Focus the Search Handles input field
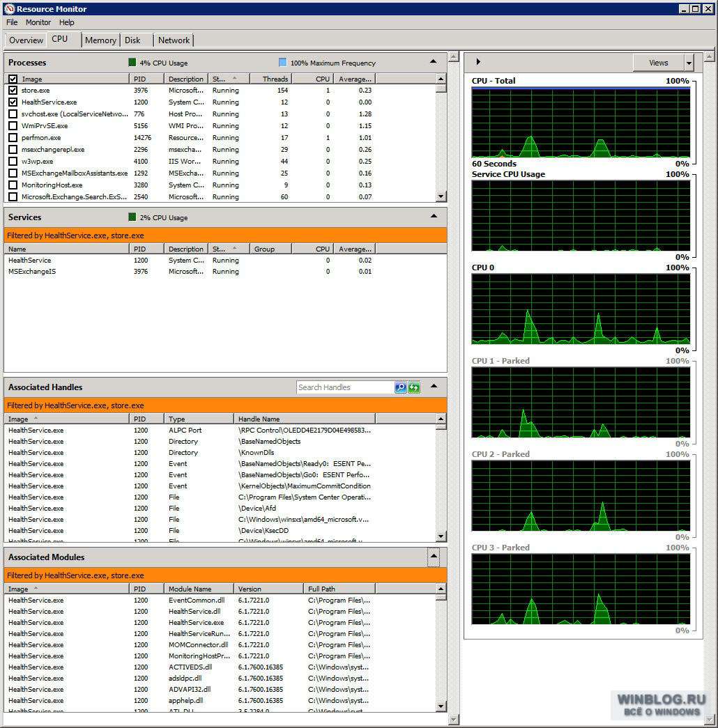718x728 pixels. click(345, 387)
